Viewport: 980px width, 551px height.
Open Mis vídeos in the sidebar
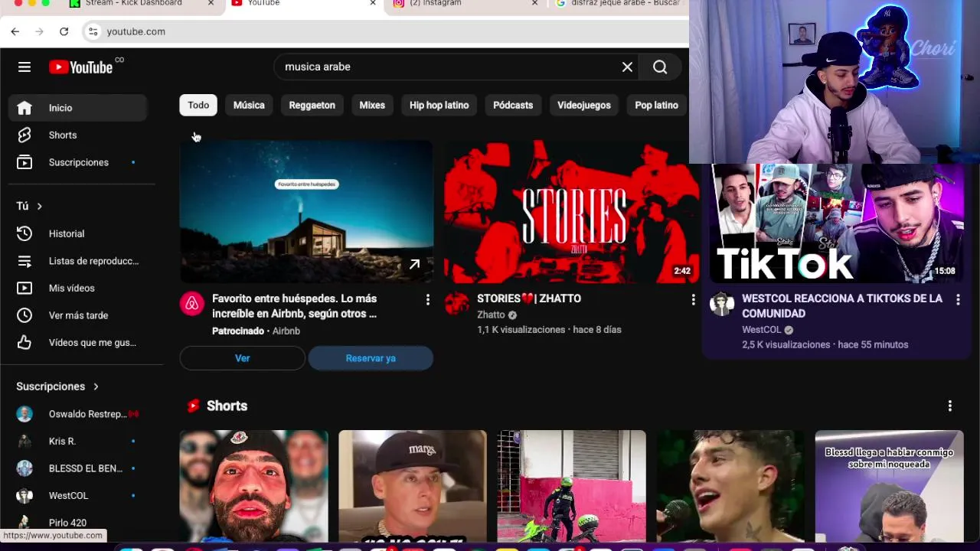(x=77, y=288)
